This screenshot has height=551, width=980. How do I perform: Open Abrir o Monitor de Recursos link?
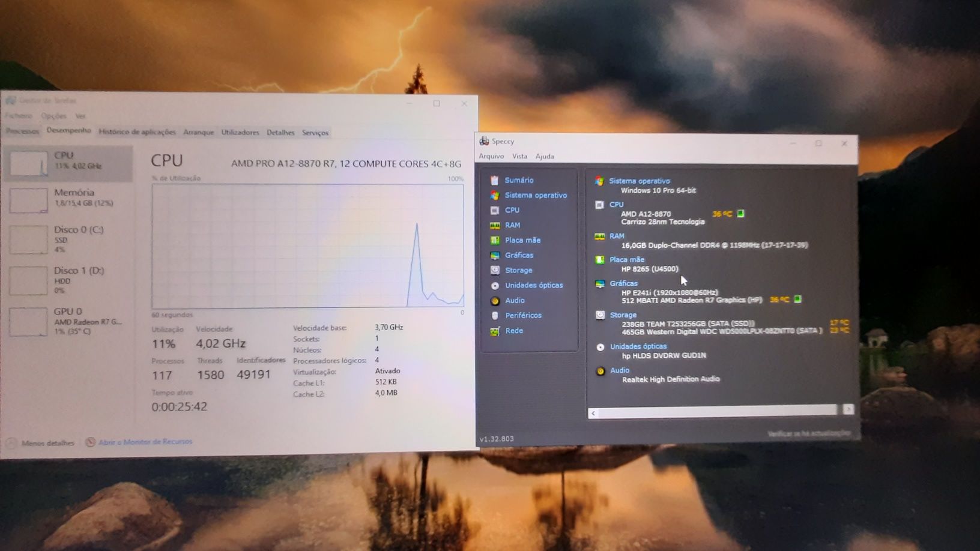coord(145,442)
